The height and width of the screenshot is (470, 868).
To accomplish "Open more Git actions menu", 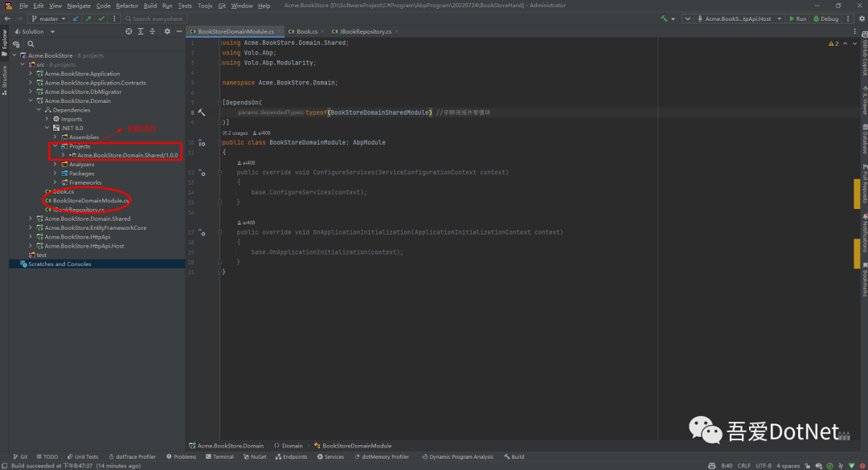I will coord(114,18).
